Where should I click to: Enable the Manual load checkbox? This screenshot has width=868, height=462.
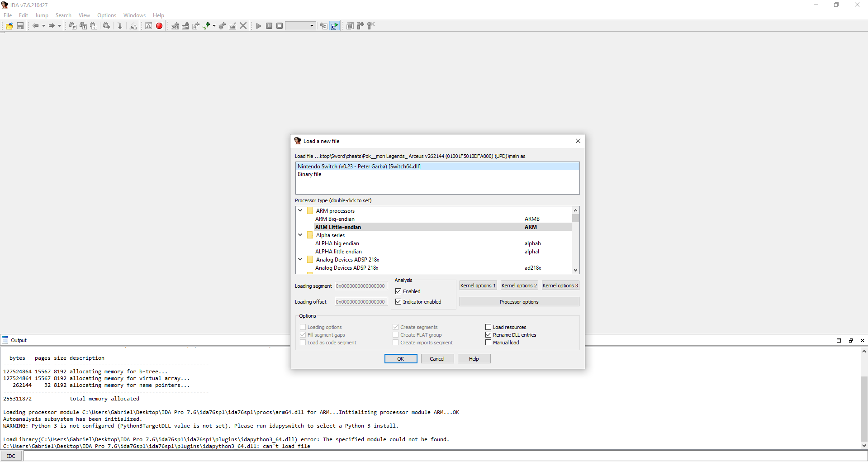click(x=489, y=343)
